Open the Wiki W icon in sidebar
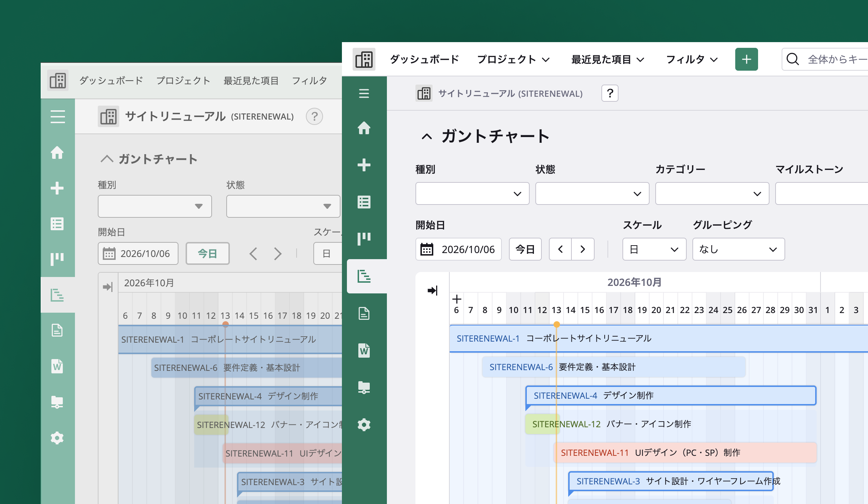Screen dimensions: 868x504 point(364,351)
